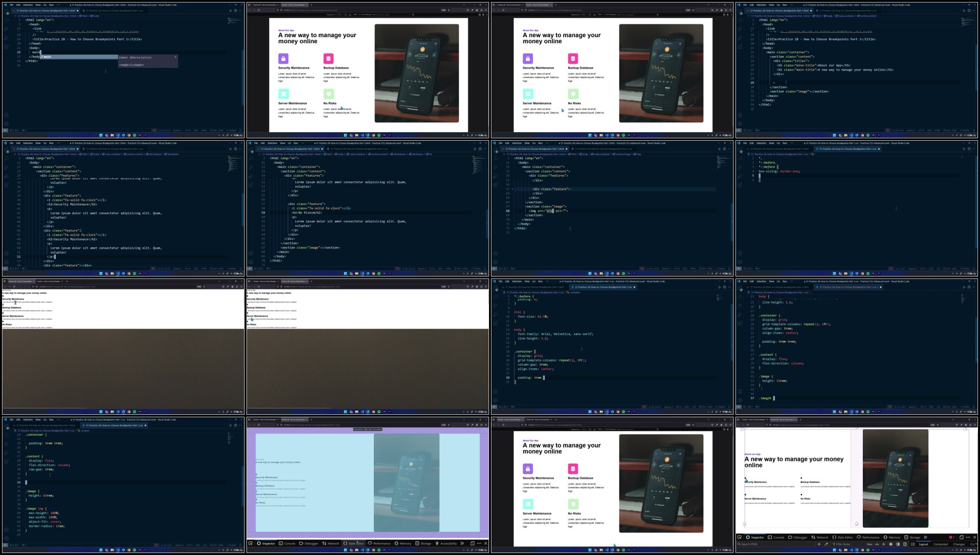This screenshot has height=555, width=980.
Task: Open File menu in the Emmet Abbreviation frame
Action: [x=11, y=5]
